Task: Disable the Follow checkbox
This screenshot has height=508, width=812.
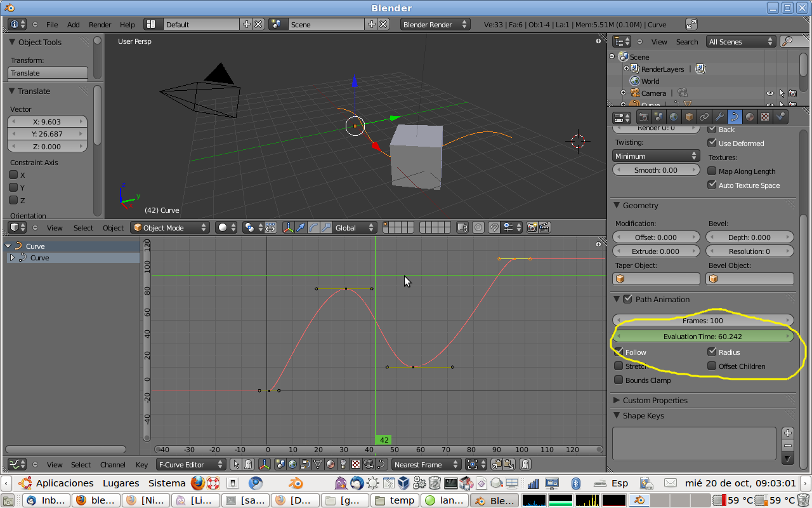Action: [619, 352]
